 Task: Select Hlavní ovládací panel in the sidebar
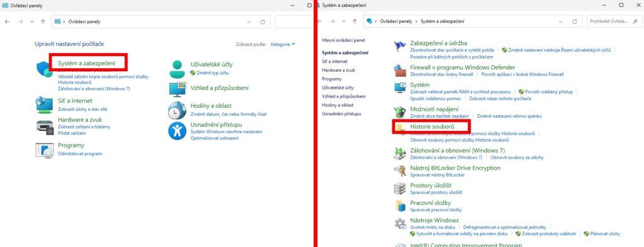[343, 40]
